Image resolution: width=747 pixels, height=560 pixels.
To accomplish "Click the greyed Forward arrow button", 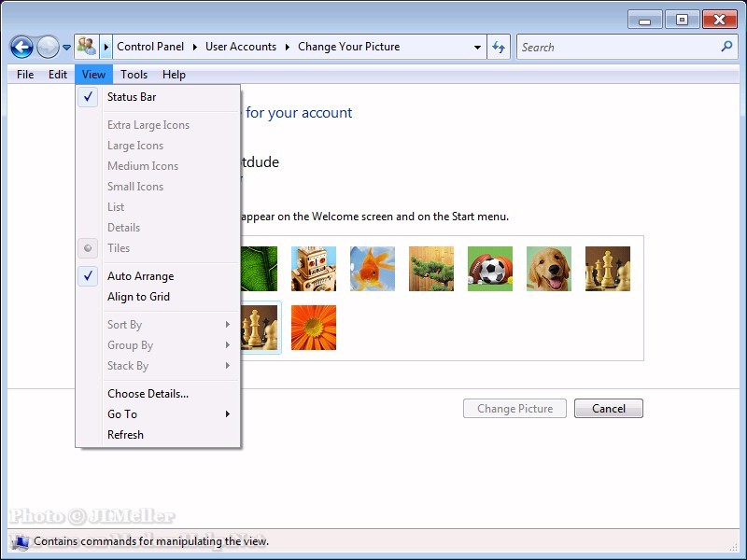I will 48,48.
